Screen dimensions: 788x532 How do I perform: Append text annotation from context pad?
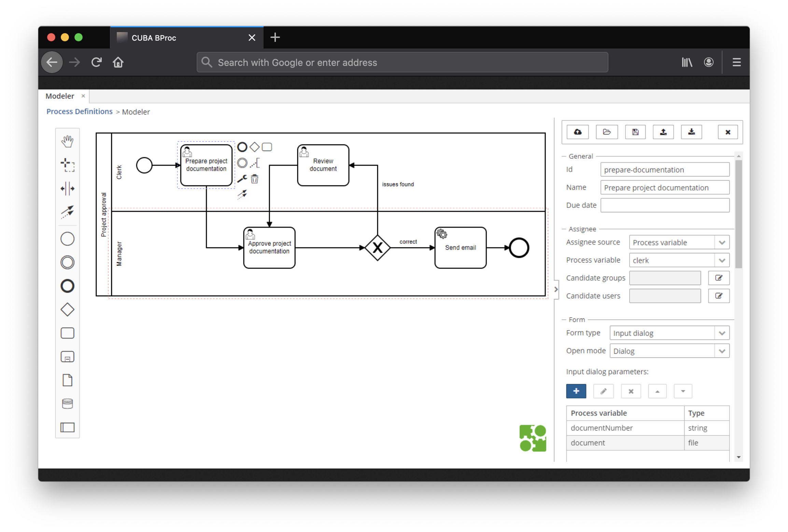[255, 163]
